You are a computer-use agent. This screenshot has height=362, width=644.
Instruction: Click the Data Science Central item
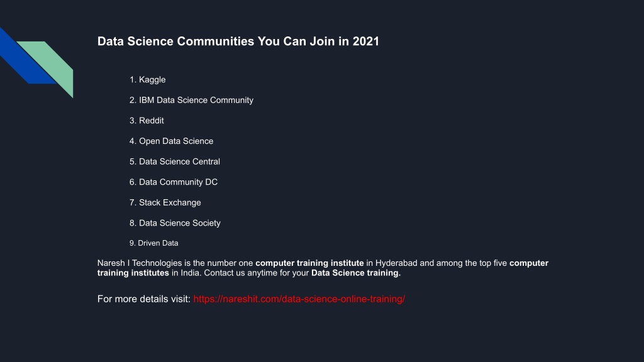point(179,162)
